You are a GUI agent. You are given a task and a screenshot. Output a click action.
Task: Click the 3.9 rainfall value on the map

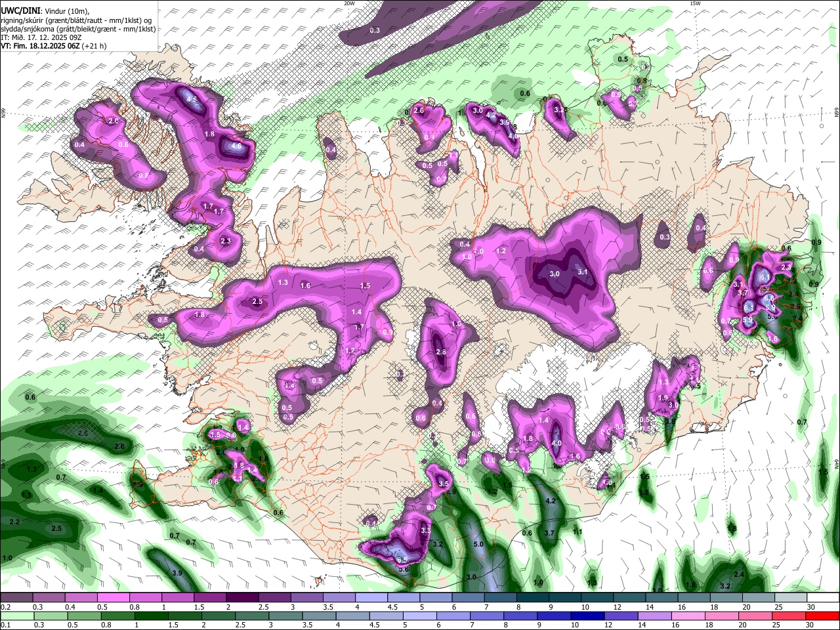point(177,573)
